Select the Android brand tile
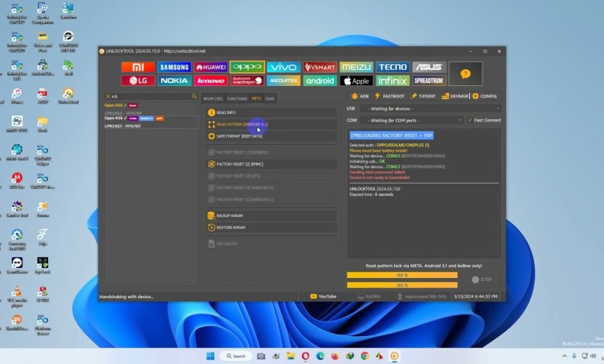 point(320,81)
